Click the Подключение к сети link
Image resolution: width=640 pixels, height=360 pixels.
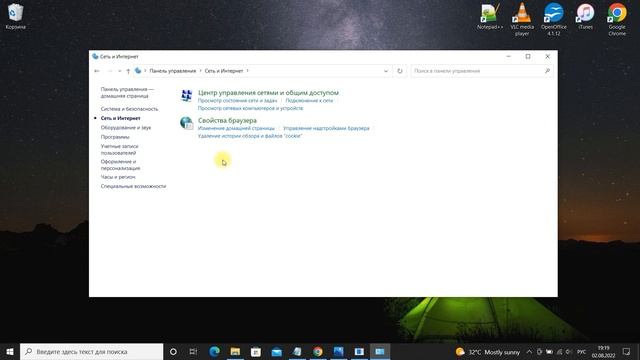pos(309,100)
